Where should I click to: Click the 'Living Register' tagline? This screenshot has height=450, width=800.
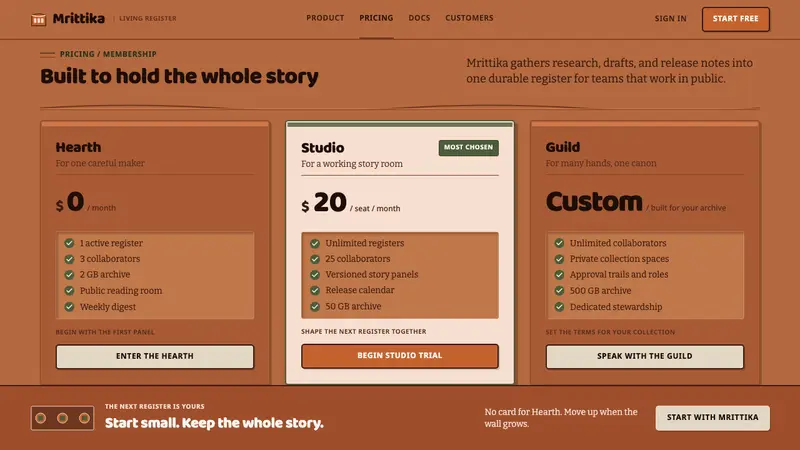[x=147, y=18]
